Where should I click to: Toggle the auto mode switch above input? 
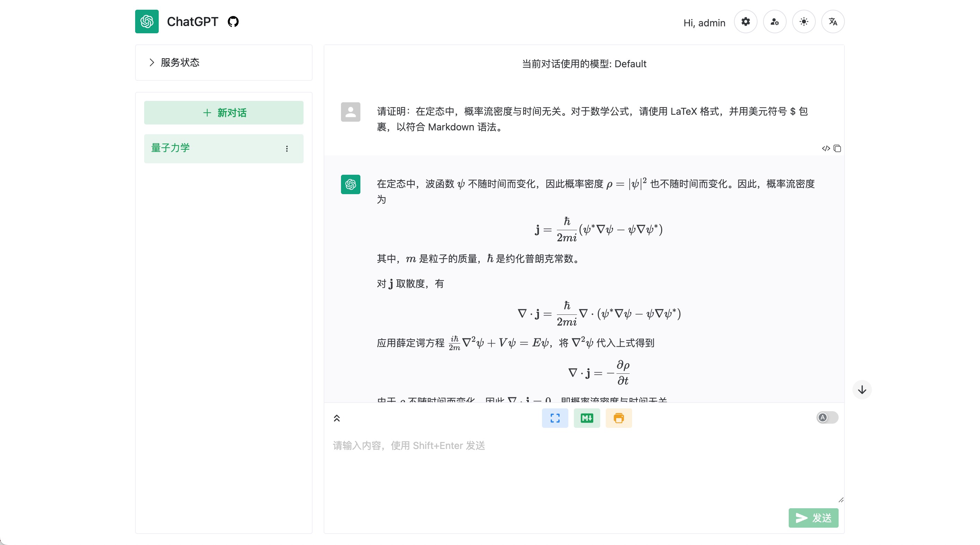tap(827, 417)
